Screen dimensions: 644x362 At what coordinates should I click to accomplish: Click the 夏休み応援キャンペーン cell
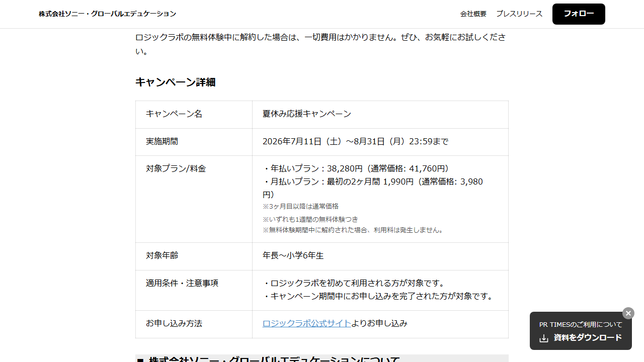coord(380,114)
